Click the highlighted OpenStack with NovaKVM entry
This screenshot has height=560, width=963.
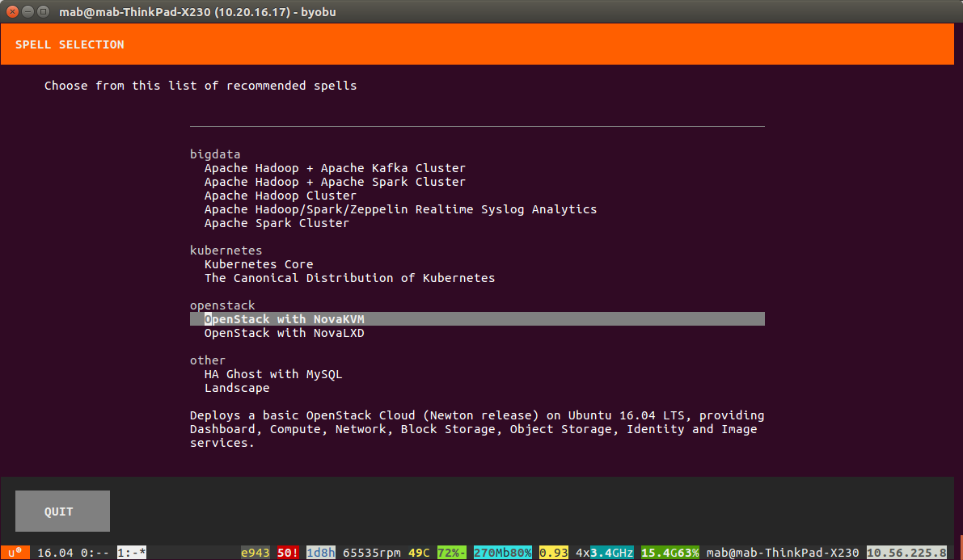[x=477, y=319]
